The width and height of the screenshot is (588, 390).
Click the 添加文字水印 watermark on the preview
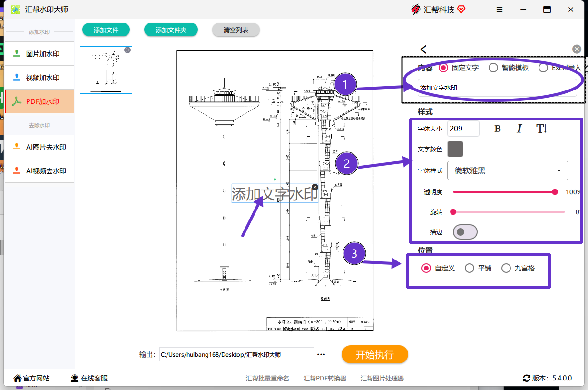[274, 194]
